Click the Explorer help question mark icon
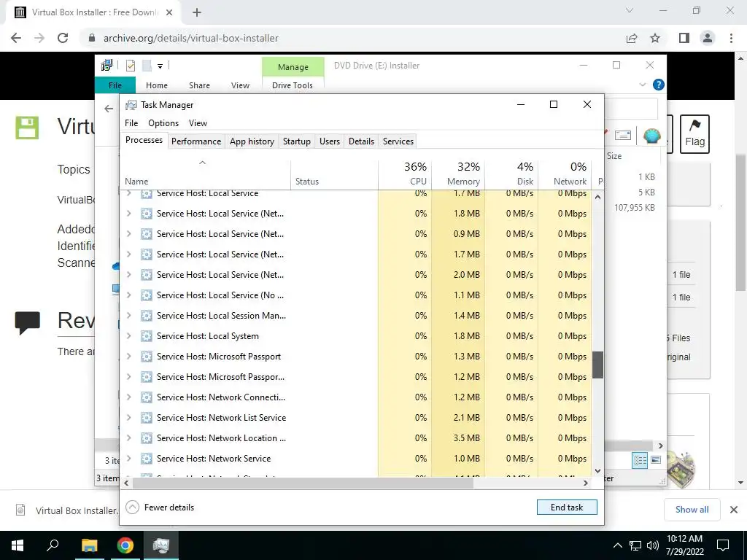 [659, 85]
